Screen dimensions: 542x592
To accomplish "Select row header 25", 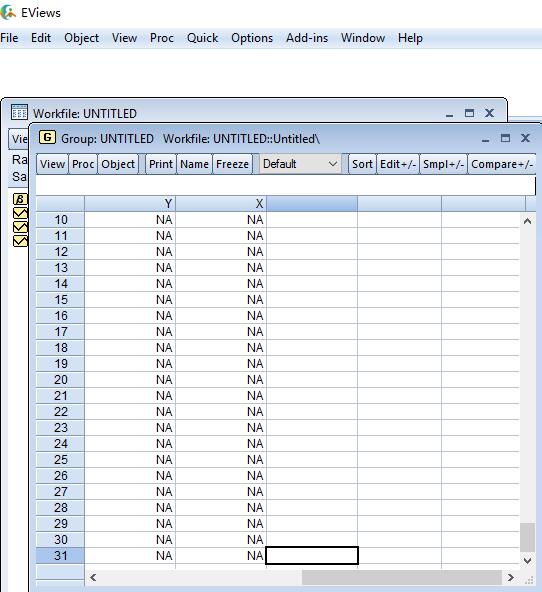I will (x=60, y=460).
